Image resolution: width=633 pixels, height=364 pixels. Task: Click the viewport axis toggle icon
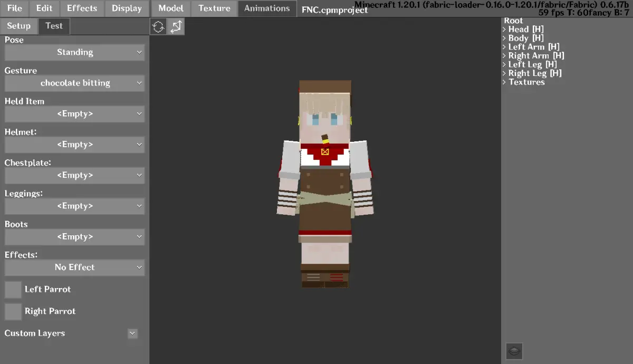tap(176, 26)
